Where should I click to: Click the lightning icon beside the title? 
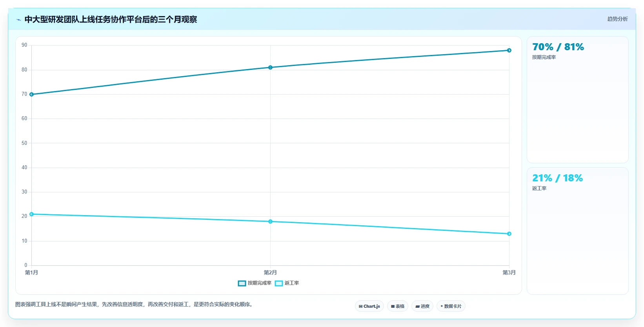point(18,20)
